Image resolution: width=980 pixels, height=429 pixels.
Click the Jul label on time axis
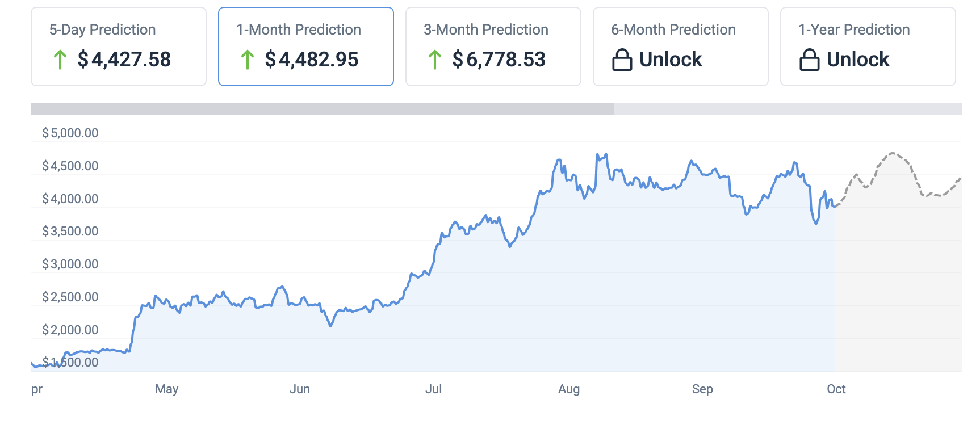[x=434, y=389]
